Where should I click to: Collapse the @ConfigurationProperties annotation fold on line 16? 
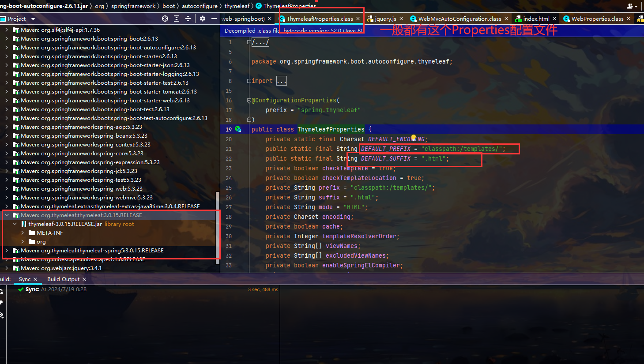249,101
